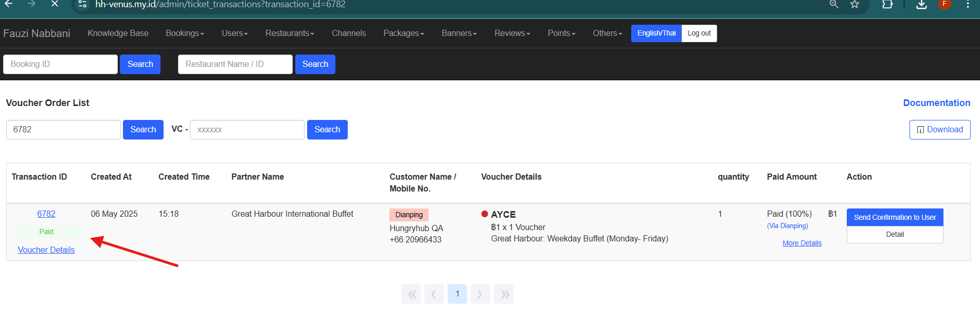
Task: Expand the Restaurants dropdown menu
Action: (x=289, y=33)
